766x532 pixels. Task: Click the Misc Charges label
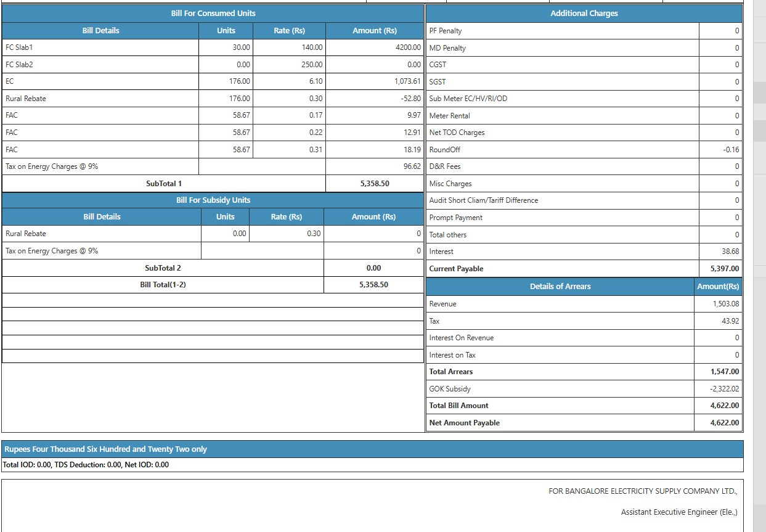(x=450, y=184)
